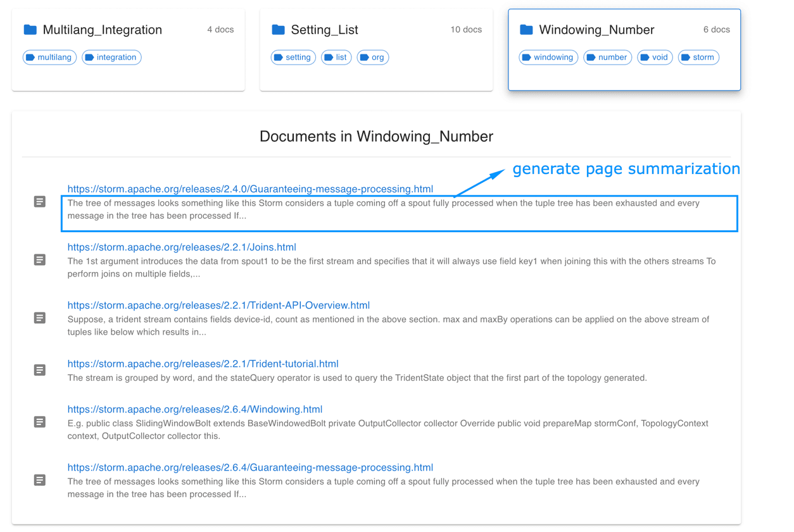Click the Setting_List folder icon

coord(278,30)
